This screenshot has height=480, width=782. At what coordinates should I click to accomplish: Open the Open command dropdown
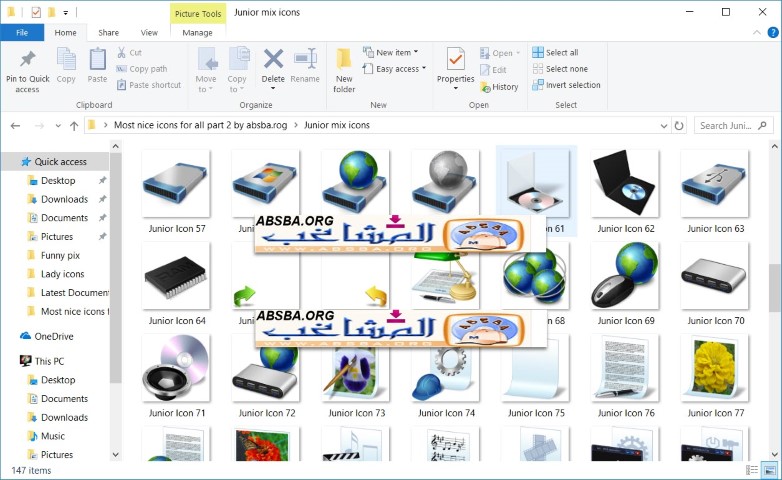pyautogui.click(x=518, y=52)
